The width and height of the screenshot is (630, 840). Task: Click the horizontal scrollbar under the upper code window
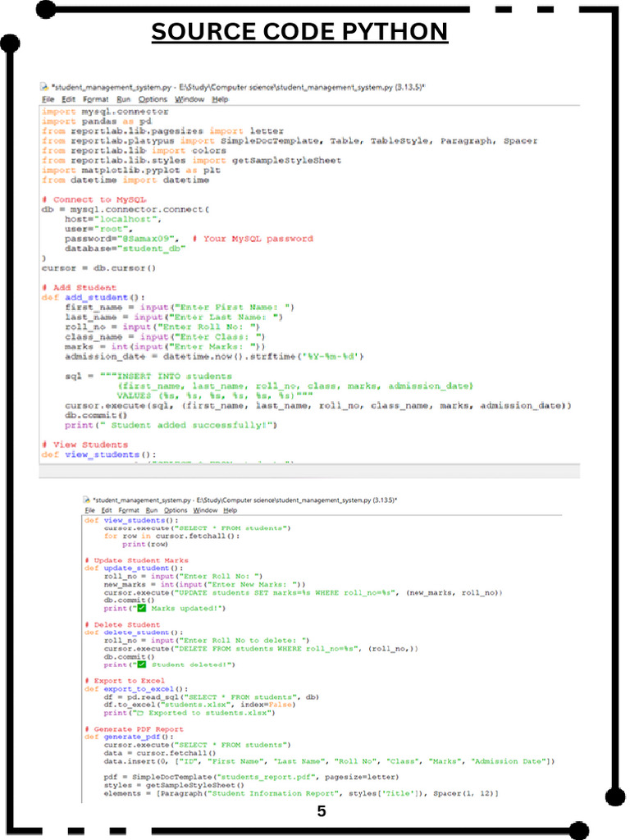click(x=310, y=472)
